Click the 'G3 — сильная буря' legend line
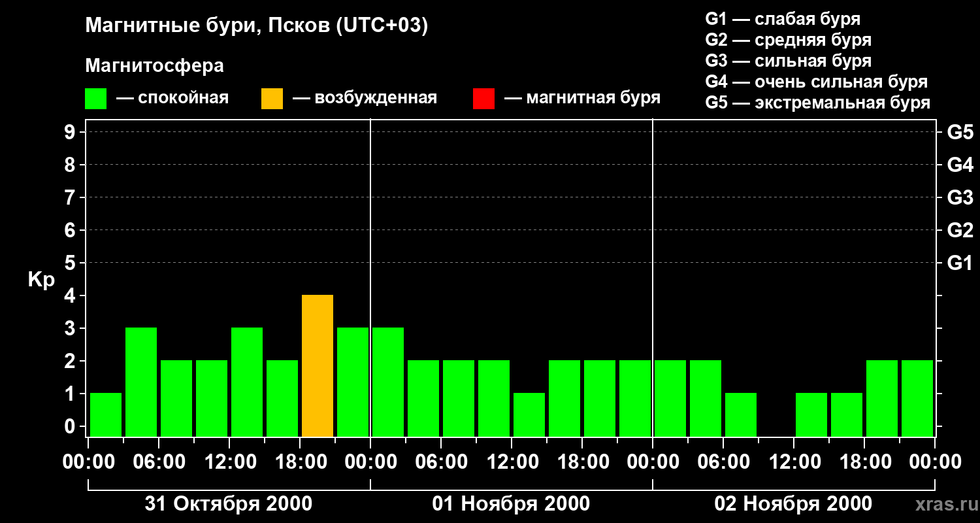 (788, 61)
